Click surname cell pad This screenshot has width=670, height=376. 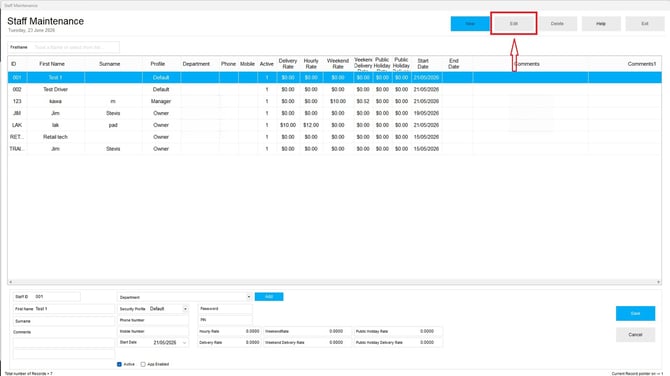(113, 125)
